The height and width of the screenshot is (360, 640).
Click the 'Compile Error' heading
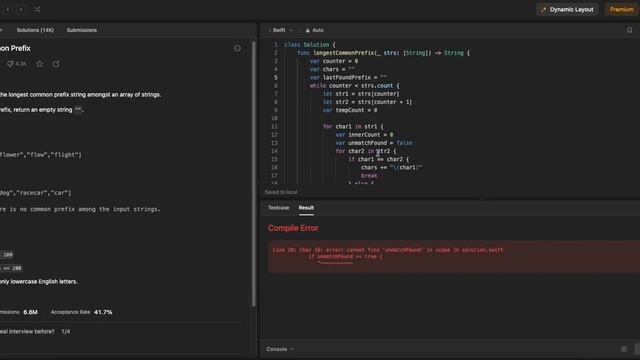pyautogui.click(x=293, y=228)
